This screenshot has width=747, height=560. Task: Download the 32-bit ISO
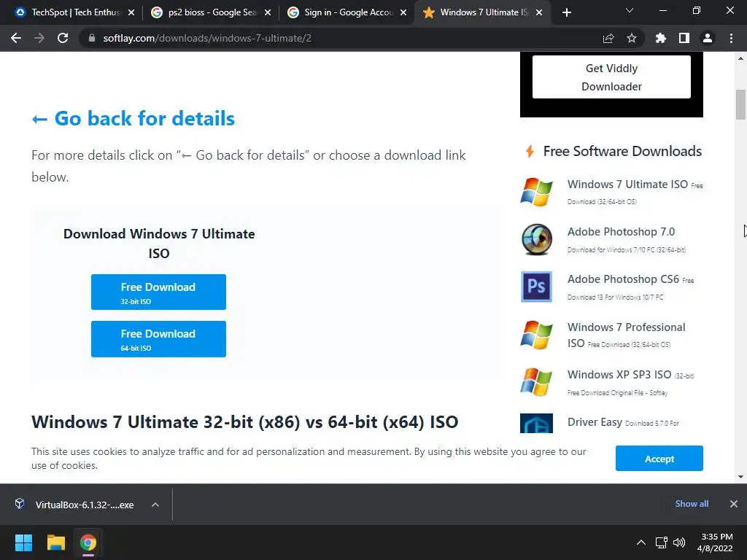(x=158, y=292)
